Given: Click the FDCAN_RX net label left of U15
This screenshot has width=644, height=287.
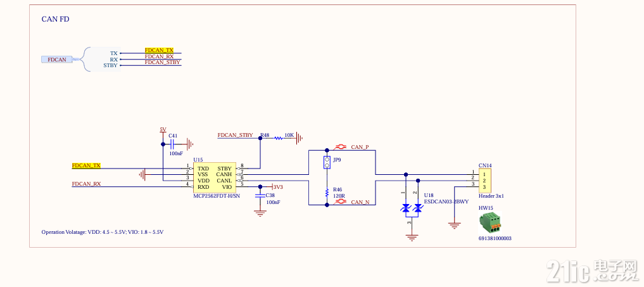Looking at the screenshot, I should (86, 184).
